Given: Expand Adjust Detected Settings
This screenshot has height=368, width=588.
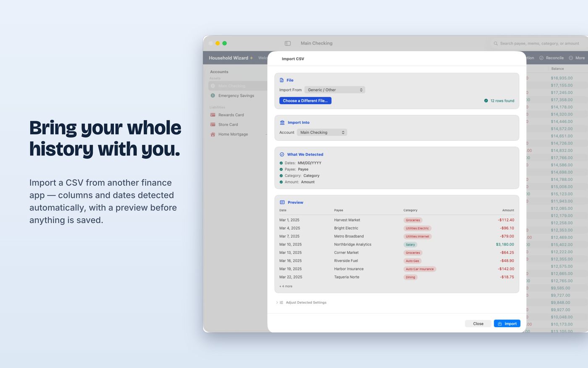Looking at the screenshot, I should click(277, 302).
